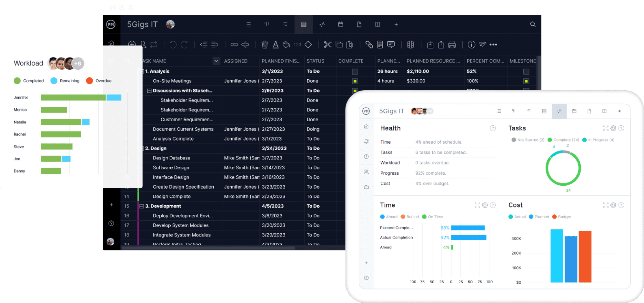The height and width of the screenshot is (303, 644).
Task: Open the dashboard activity view
Action: pyautogui.click(x=322, y=24)
